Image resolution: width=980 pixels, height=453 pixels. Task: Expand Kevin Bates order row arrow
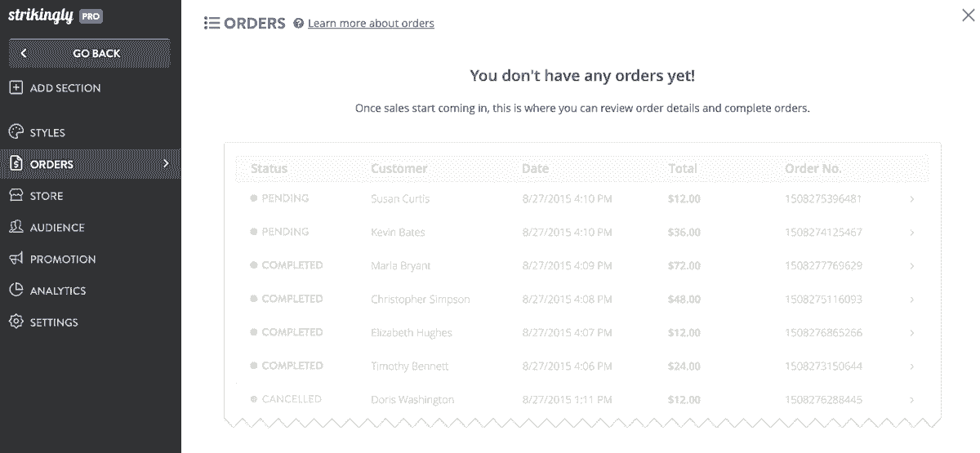pyautogui.click(x=911, y=233)
